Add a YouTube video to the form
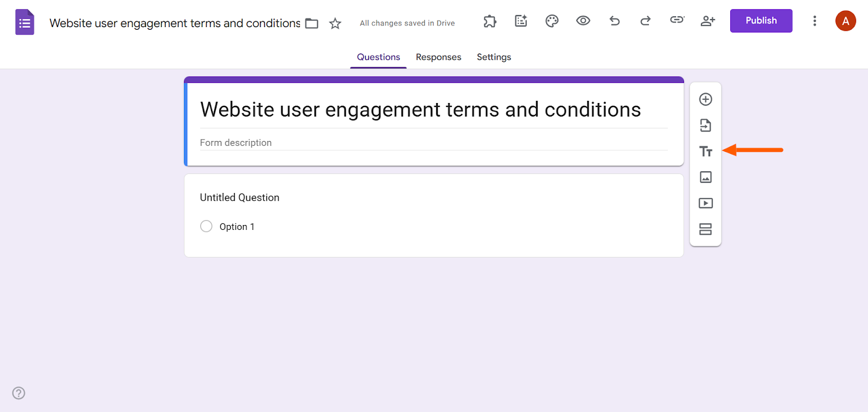This screenshot has height=412, width=868. 705,203
